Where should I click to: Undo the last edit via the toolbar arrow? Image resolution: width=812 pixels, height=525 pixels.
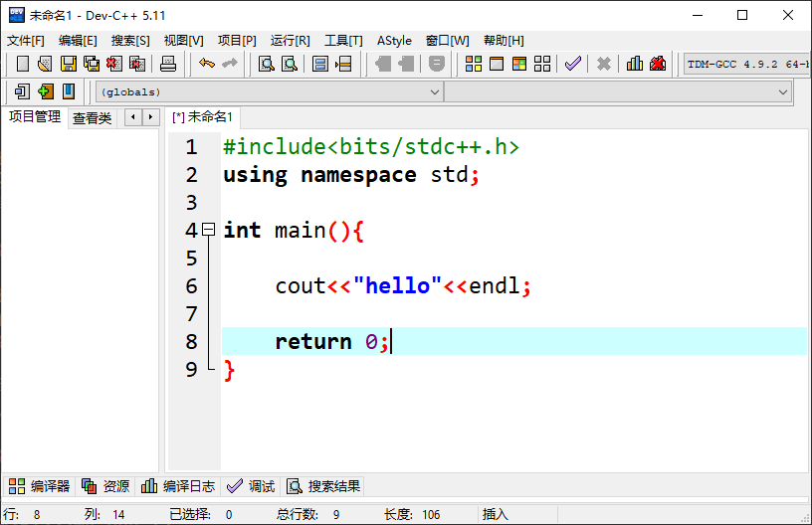point(206,64)
